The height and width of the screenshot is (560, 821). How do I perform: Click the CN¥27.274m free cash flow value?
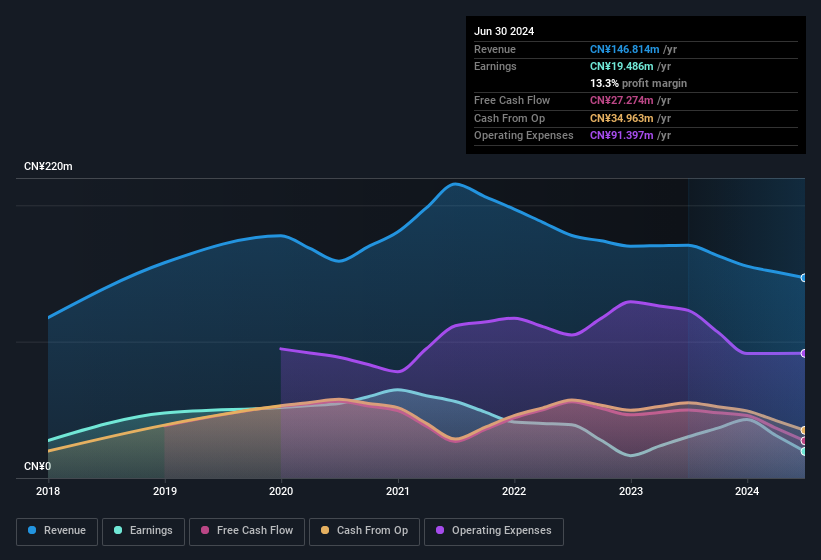[x=622, y=100]
